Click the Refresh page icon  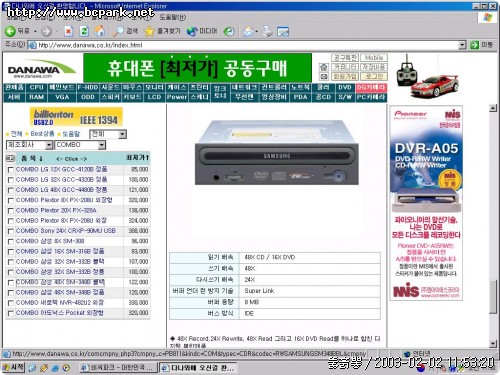click(x=84, y=31)
